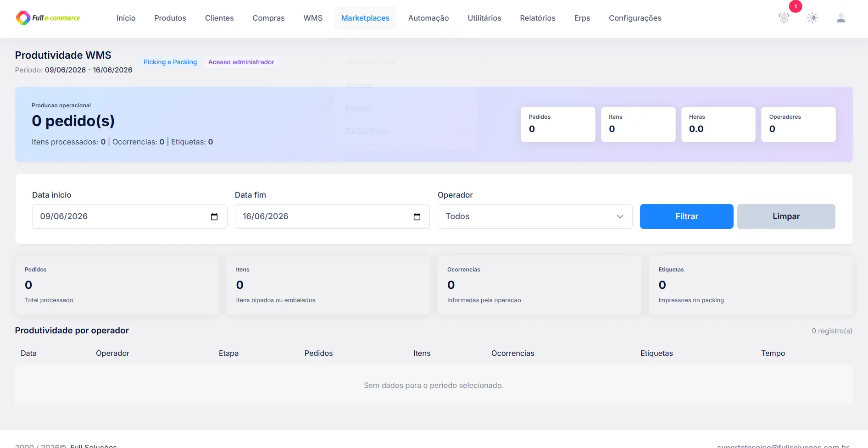Open the user profile icon
This screenshot has height=448, width=868.
[841, 18]
